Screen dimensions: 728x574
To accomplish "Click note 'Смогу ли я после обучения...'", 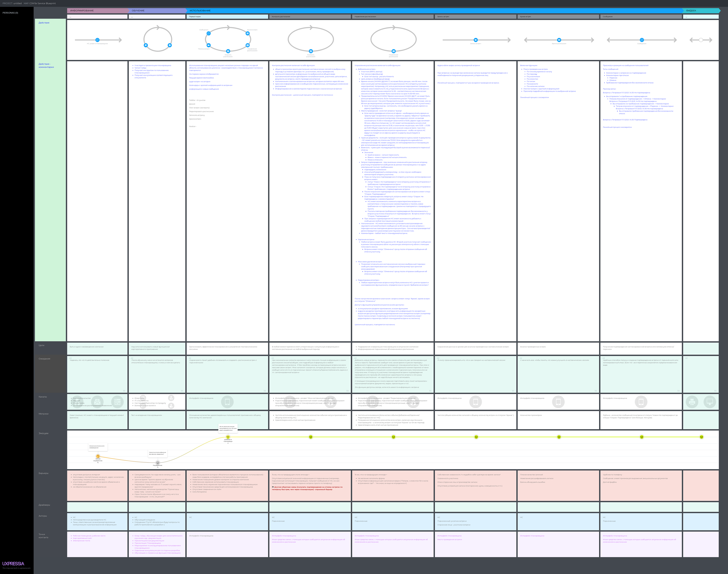I will click(158, 453).
